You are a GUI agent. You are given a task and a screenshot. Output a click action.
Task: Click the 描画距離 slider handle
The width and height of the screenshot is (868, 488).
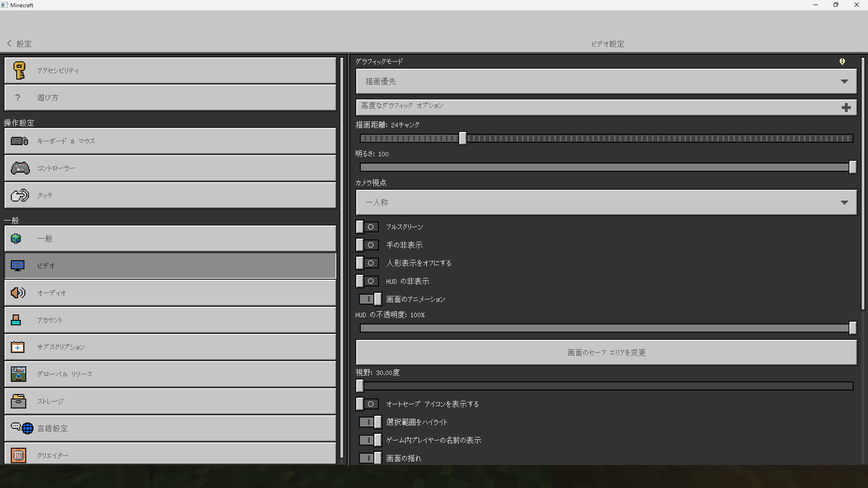tap(462, 138)
